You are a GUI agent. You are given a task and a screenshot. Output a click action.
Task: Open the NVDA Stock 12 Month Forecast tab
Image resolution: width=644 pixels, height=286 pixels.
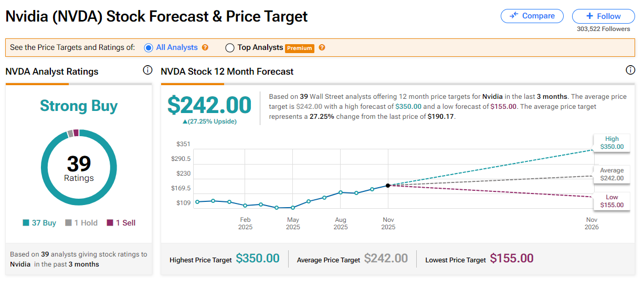[x=227, y=71]
